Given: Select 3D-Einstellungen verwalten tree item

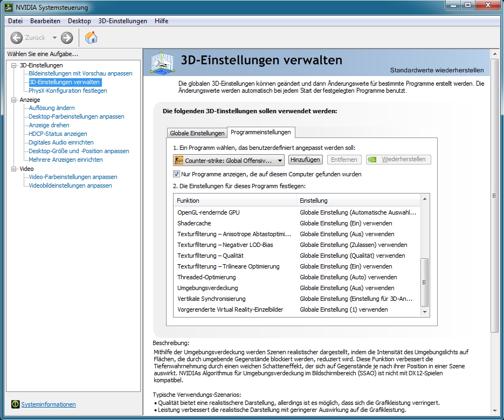Looking at the screenshot, I should 64,82.
